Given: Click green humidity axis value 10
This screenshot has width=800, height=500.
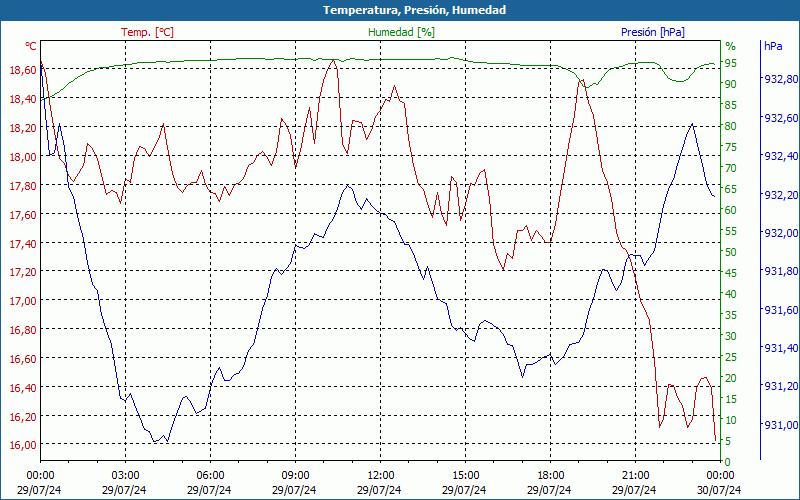Looking at the screenshot, I should coord(731,420).
